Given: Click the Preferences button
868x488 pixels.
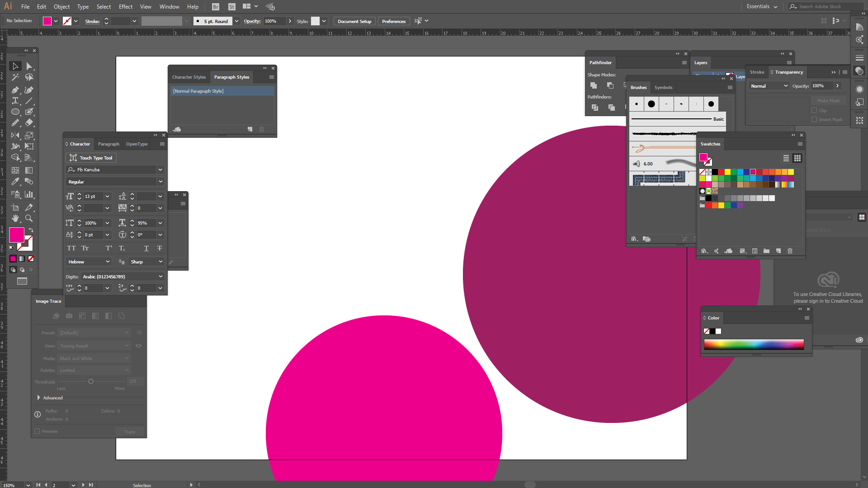Looking at the screenshot, I should point(393,21).
